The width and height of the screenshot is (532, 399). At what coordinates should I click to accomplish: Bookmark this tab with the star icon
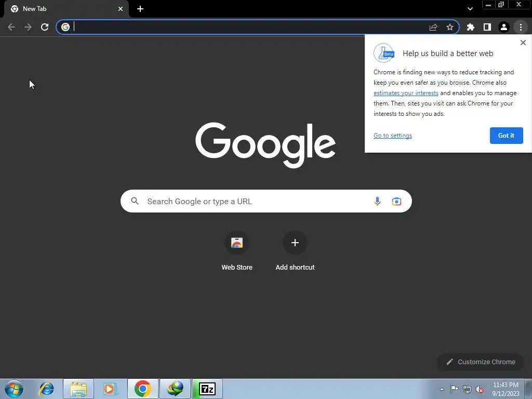[x=450, y=27]
